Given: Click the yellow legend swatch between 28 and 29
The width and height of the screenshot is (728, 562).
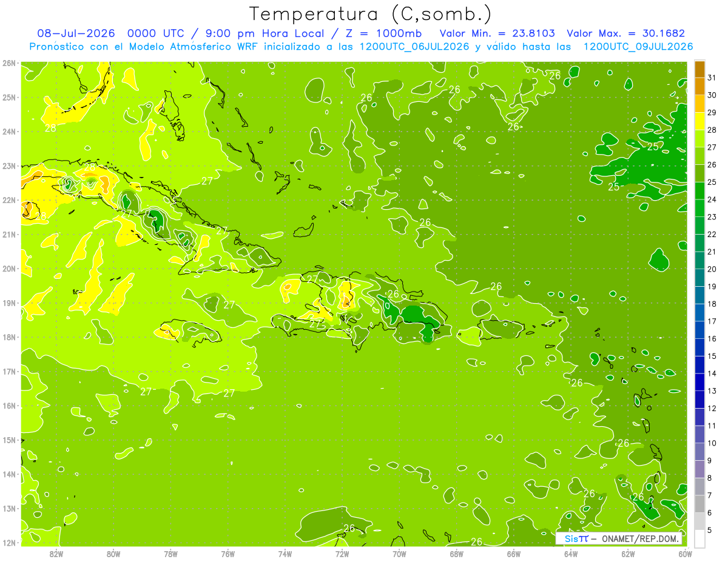Looking at the screenshot, I should click(x=699, y=121).
